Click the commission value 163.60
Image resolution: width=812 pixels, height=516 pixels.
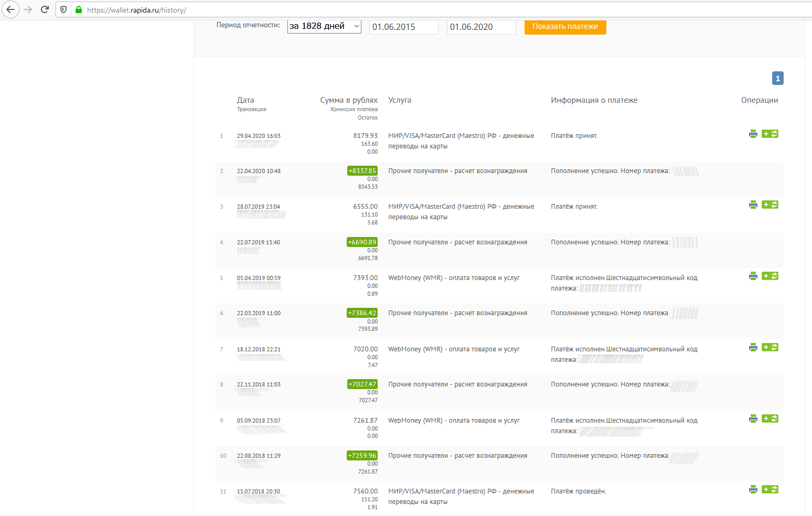pyautogui.click(x=369, y=144)
